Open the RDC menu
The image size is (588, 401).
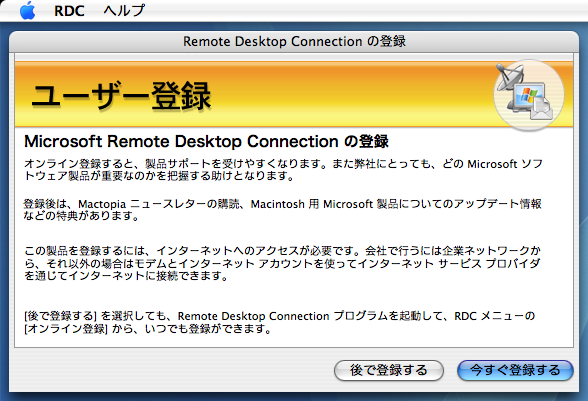click(x=69, y=11)
